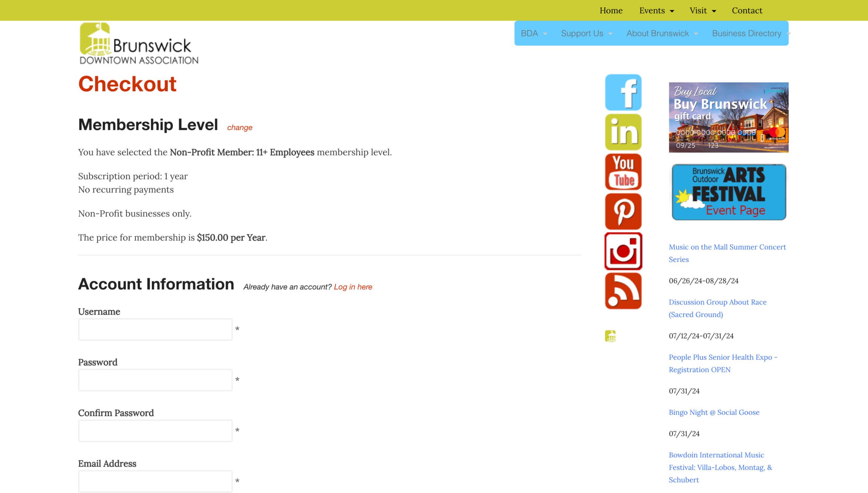Click the YouTube social media icon

[x=623, y=171]
